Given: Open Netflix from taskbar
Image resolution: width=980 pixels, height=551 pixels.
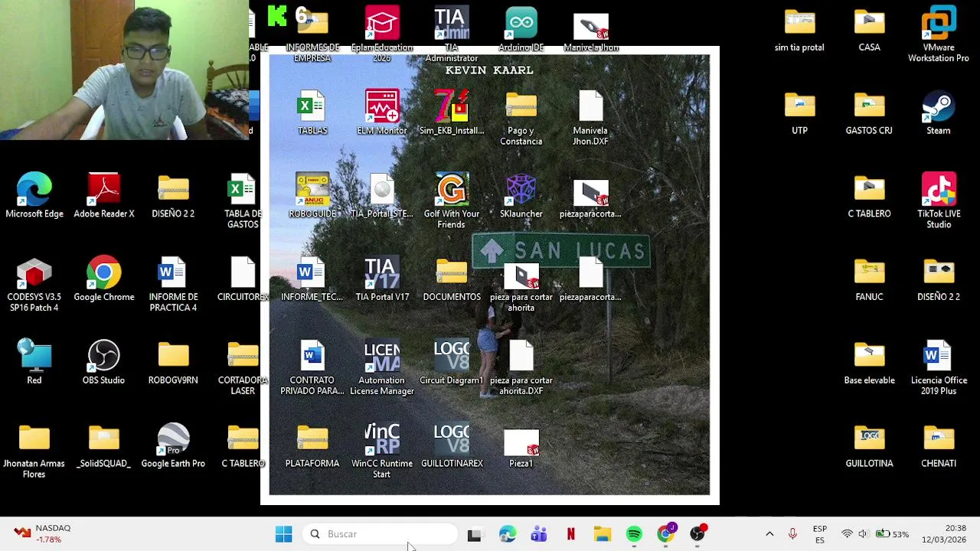Looking at the screenshot, I should click(x=570, y=534).
